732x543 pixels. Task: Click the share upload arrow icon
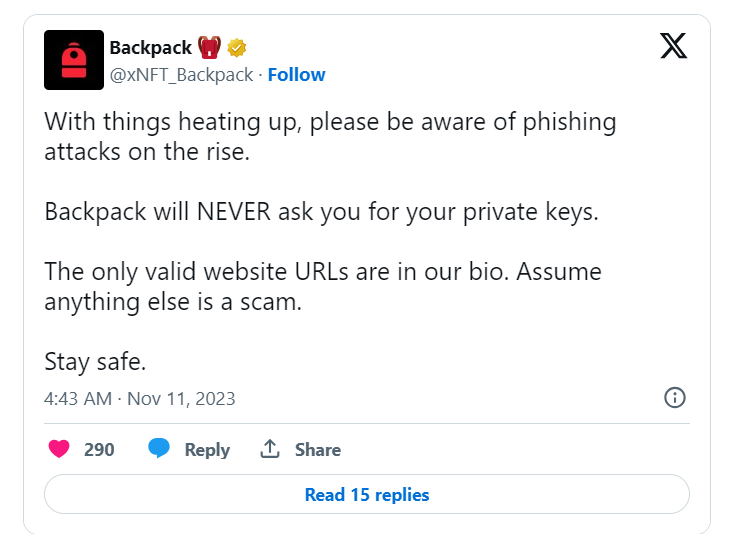pyautogui.click(x=270, y=449)
